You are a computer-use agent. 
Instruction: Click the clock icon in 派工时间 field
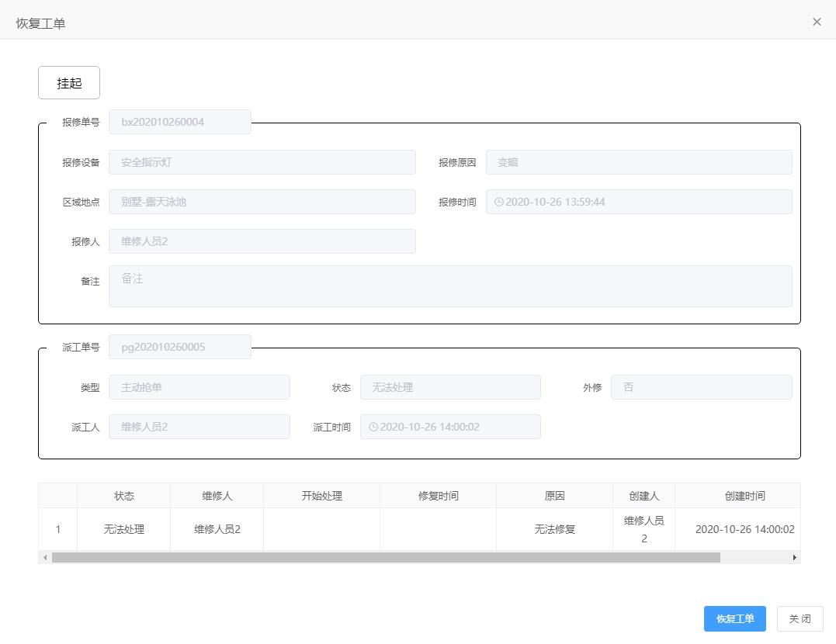[x=373, y=427]
